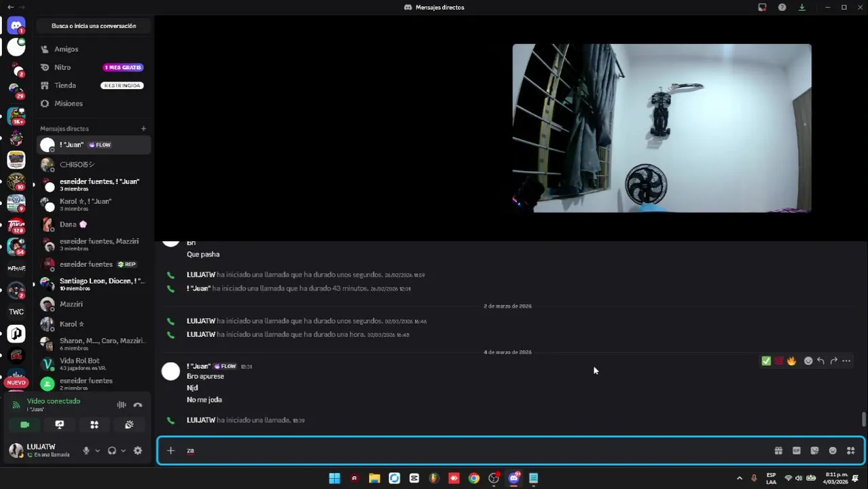Image resolution: width=868 pixels, height=489 pixels.
Task: Click the search or start conversation box
Action: [x=94, y=26]
